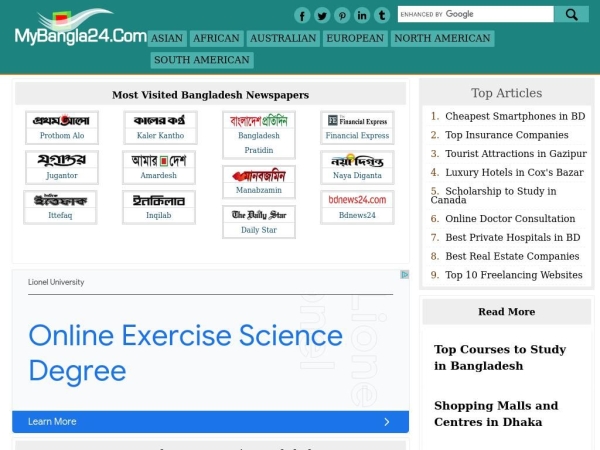Open the Inqilab text link
Viewport: 600px width, 450px height.
coord(158,215)
